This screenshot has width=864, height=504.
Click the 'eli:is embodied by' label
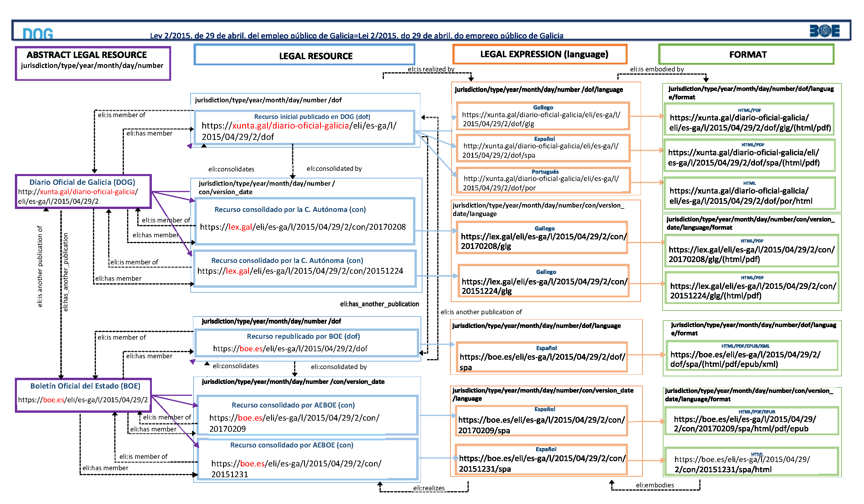[x=657, y=69]
